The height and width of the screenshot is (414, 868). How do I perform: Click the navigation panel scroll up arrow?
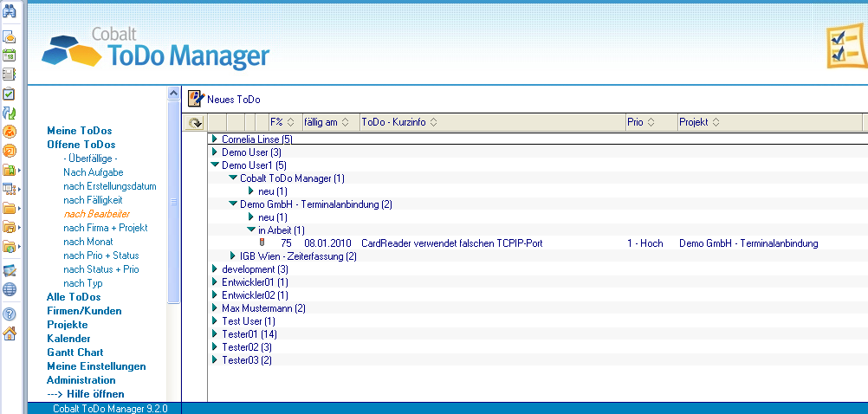(x=173, y=94)
